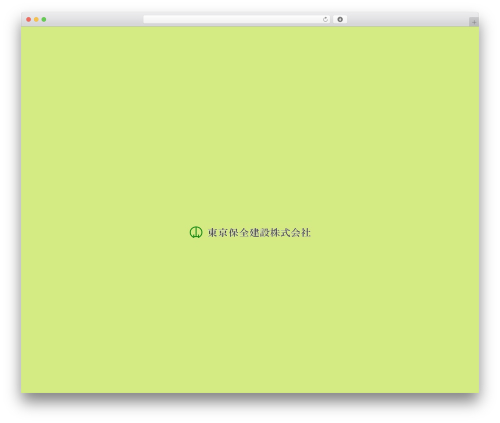Viewport: 500px width, 423px height.
Task: Close the browser window with red button
Action: pos(29,19)
